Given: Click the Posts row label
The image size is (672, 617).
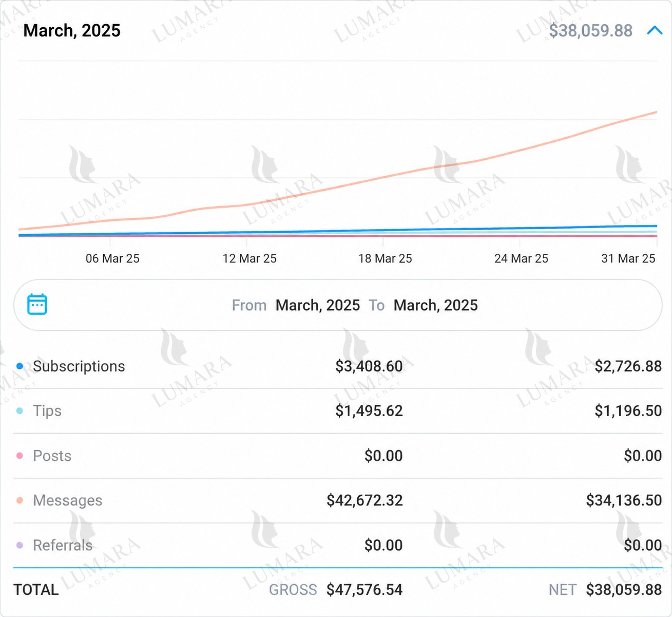Looking at the screenshot, I should (x=52, y=456).
